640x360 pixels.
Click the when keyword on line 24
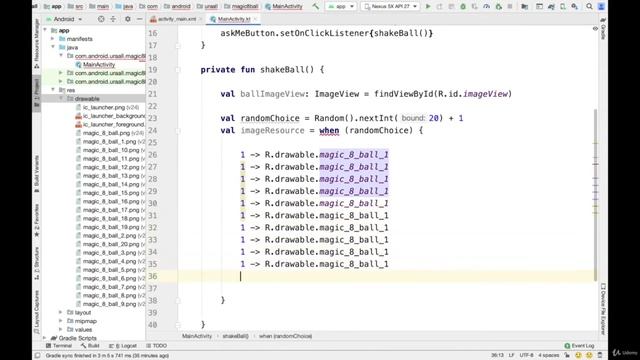329,131
